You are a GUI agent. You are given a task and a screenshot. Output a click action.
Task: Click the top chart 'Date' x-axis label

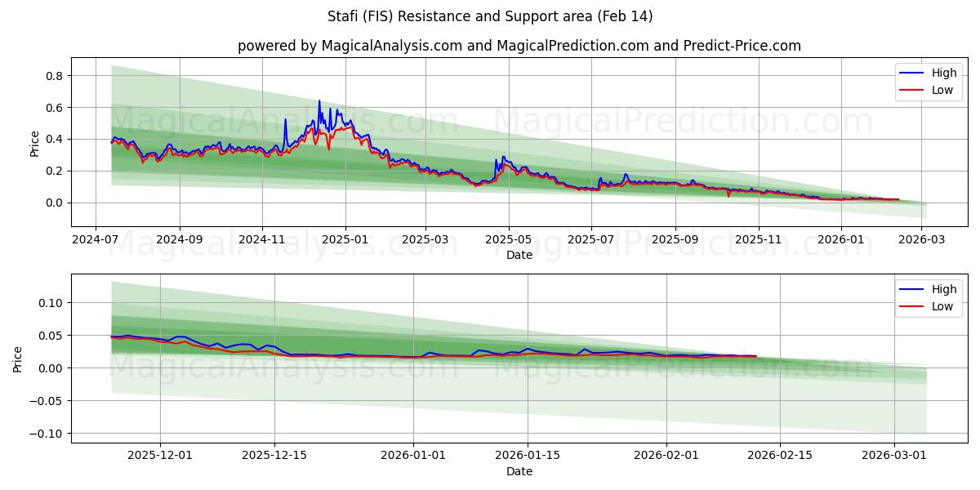tap(519, 255)
